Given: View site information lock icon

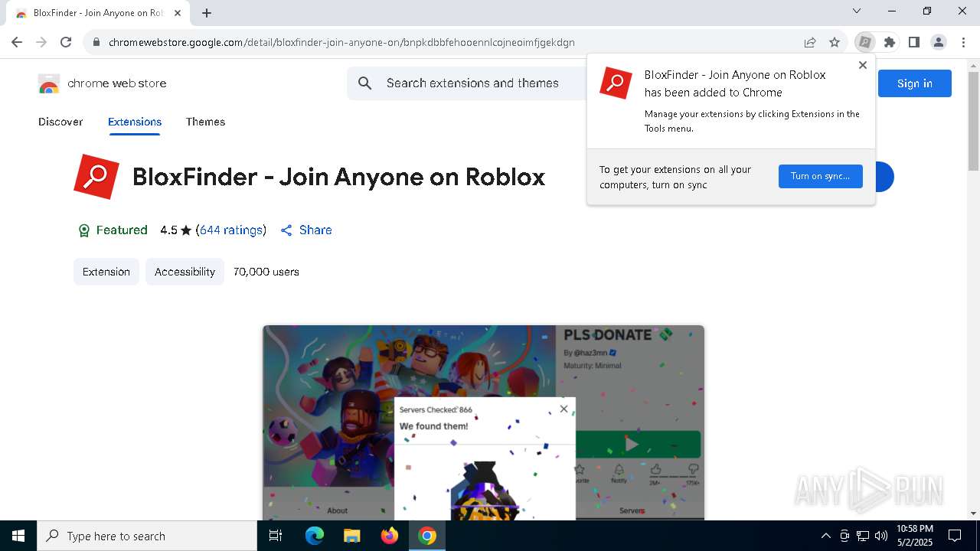Looking at the screenshot, I should pyautogui.click(x=96, y=42).
